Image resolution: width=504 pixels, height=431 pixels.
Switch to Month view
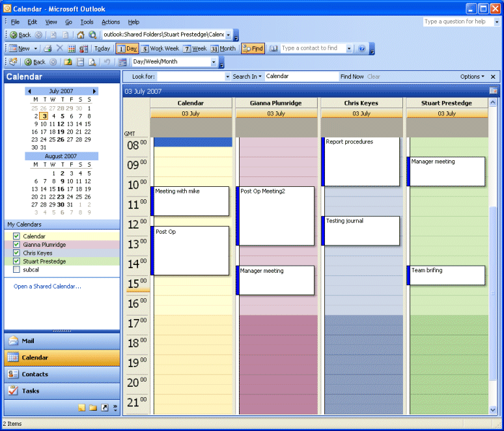point(223,49)
